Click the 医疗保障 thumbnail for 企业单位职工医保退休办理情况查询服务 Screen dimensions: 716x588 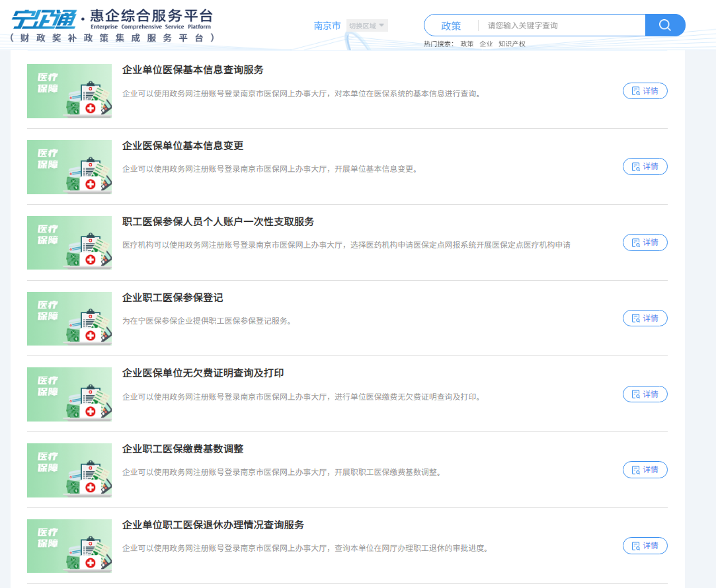(69, 546)
